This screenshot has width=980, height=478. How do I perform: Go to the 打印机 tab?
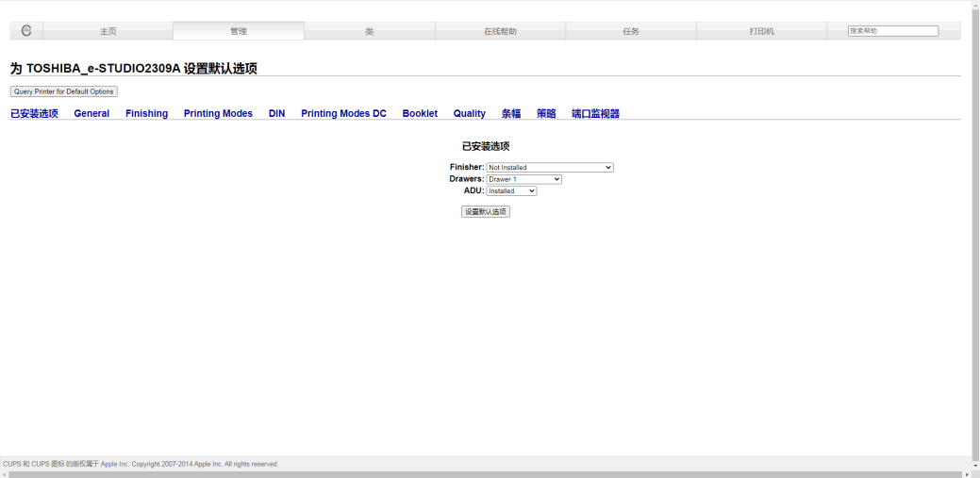pyautogui.click(x=761, y=31)
